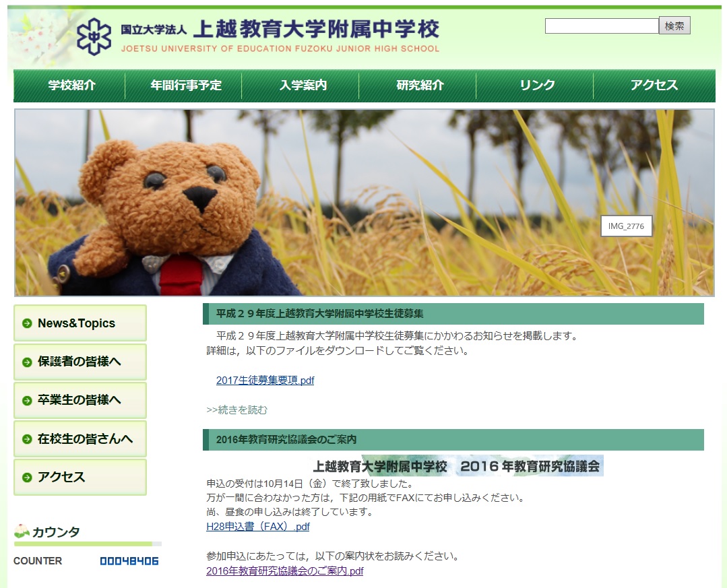The height and width of the screenshot is (588, 727).
Task: Open 年間行事予定 in the navigation bar
Action: [x=186, y=86]
